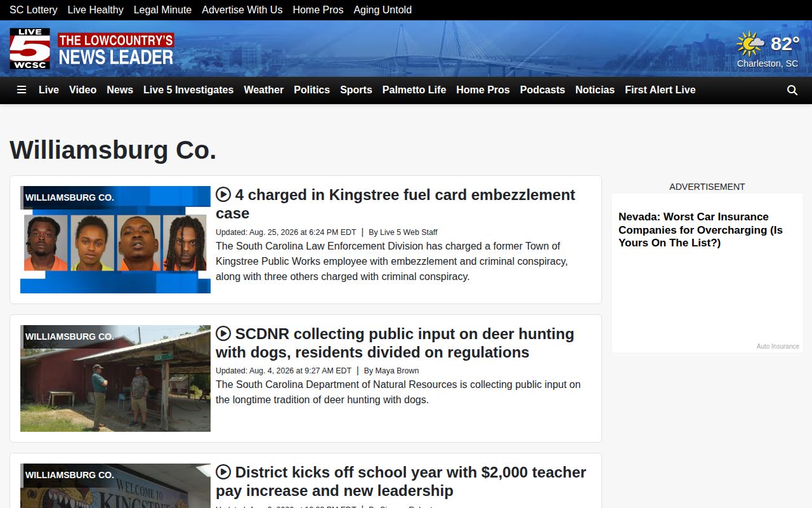Visit Advertise With Us page
Image resolution: width=812 pixels, height=508 pixels.
click(x=242, y=10)
